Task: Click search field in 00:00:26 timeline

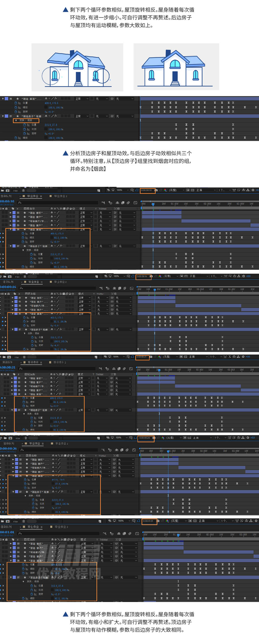Action: [x=58, y=450]
